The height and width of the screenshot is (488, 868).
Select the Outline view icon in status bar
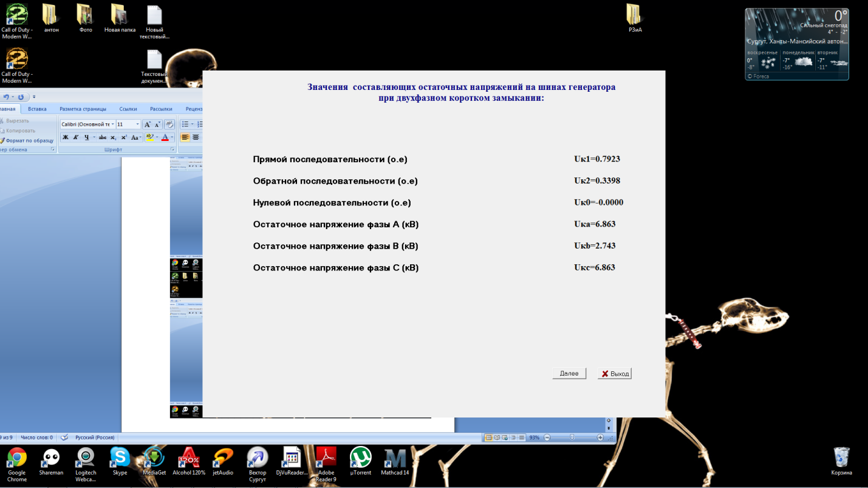click(x=513, y=438)
